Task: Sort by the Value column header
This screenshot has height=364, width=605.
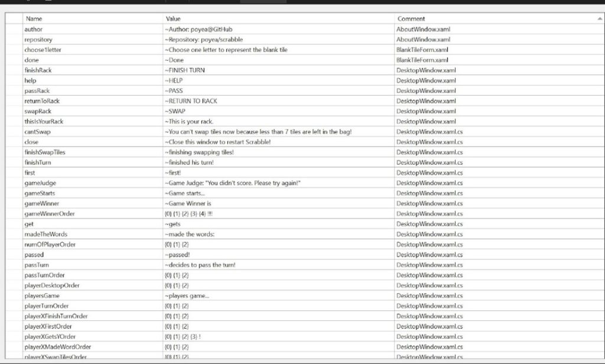Action: 173,19
